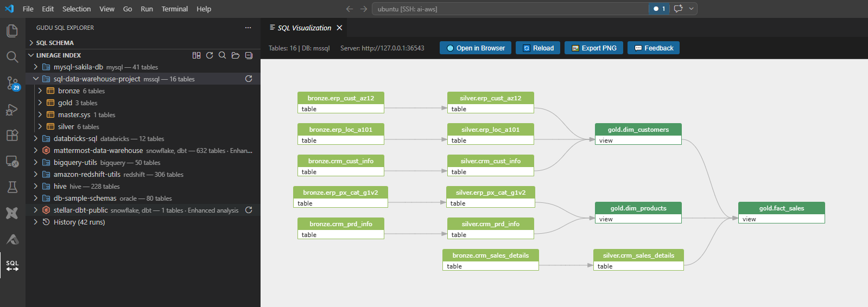The width and height of the screenshot is (868, 307).
Task: Collapse the LINEAGE INDEX section
Action: pyautogui.click(x=31, y=55)
